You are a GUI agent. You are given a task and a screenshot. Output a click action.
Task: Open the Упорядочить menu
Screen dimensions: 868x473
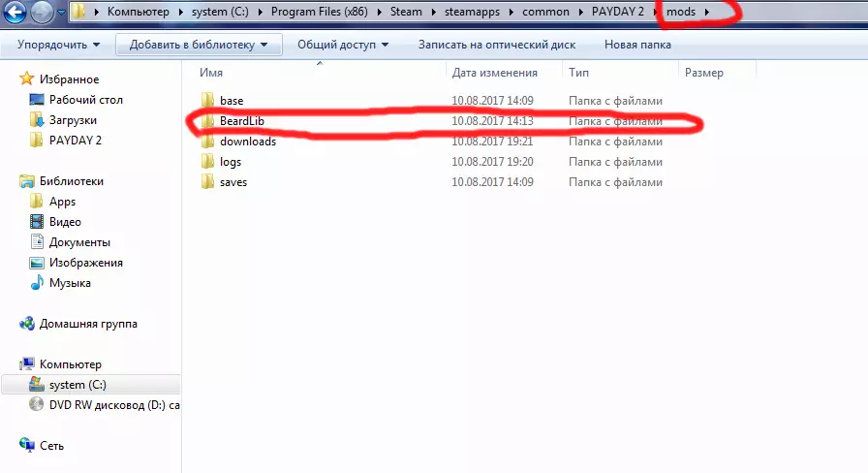(x=58, y=45)
